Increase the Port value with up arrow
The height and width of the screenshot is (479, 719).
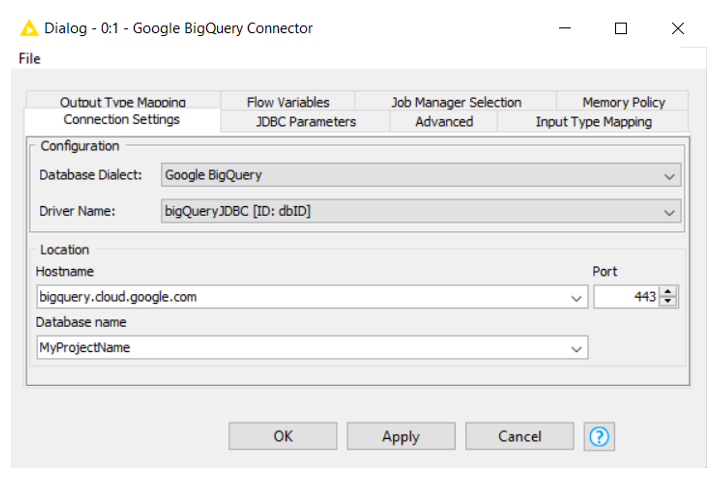668,292
